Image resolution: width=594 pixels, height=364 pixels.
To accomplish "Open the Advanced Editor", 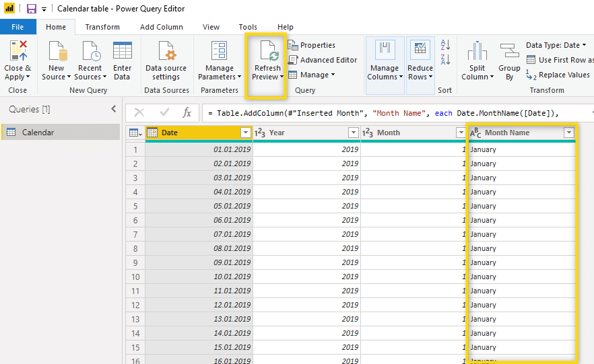I will (322, 60).
